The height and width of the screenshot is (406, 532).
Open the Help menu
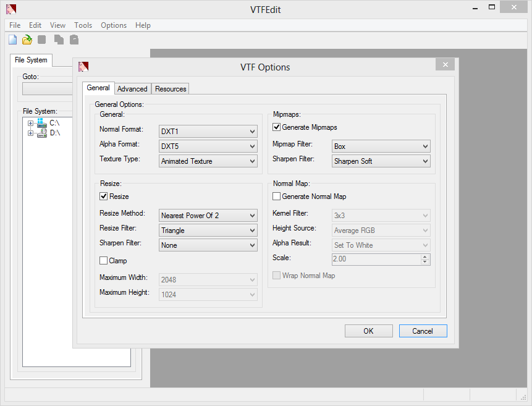coord(143,25)
